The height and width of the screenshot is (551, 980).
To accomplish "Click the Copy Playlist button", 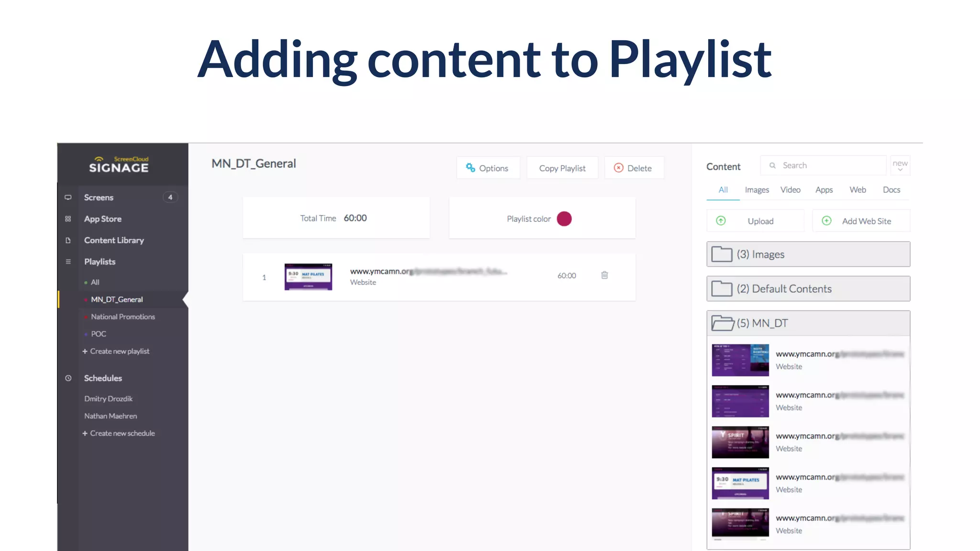I will click(562, 168).
